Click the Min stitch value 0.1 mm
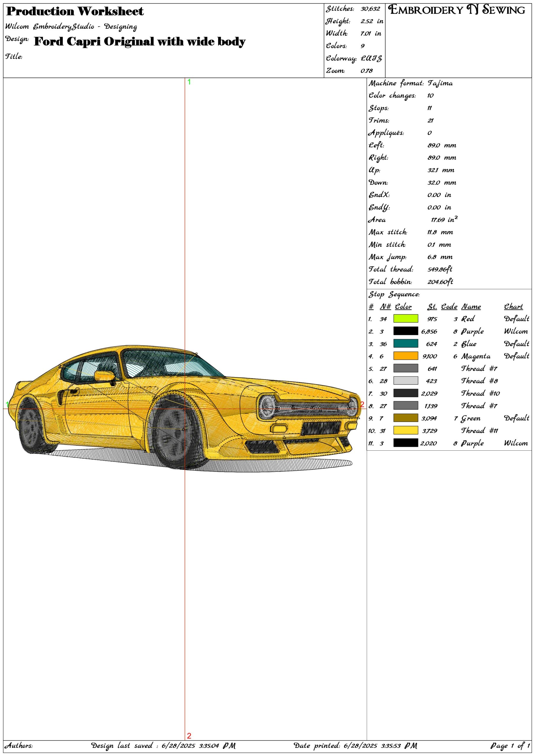Viewport: 535px width, 756px height. [x=440, y=245]
